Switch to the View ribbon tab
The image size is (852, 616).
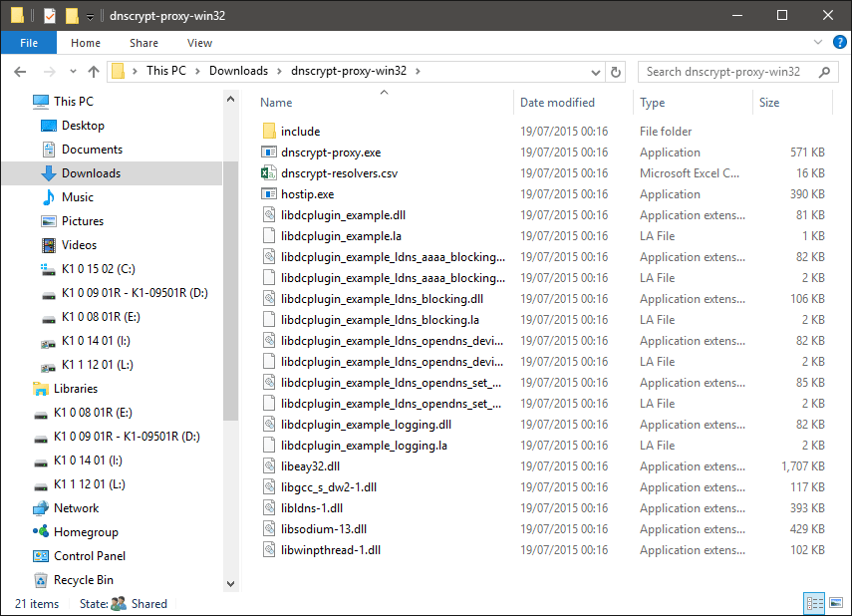pyautogui.click(x=199, y=43)
